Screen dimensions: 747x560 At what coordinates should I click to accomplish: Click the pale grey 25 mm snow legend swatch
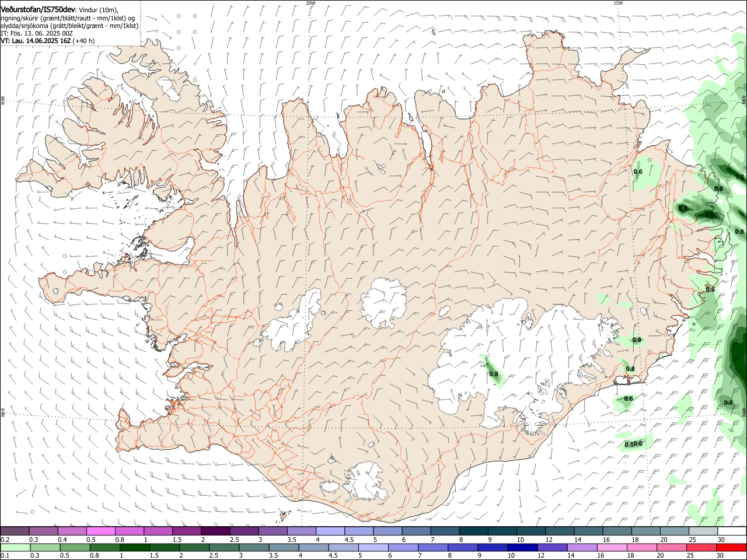click(x=704, y=531)
